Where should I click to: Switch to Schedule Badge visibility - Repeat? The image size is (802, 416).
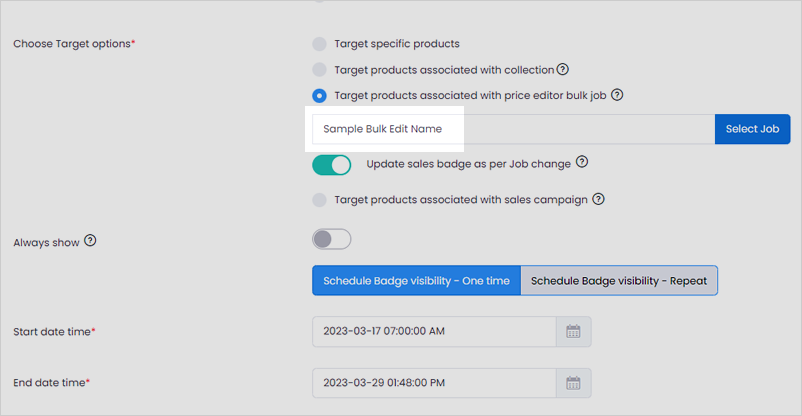pyautogui.click(x=619, y=280)
